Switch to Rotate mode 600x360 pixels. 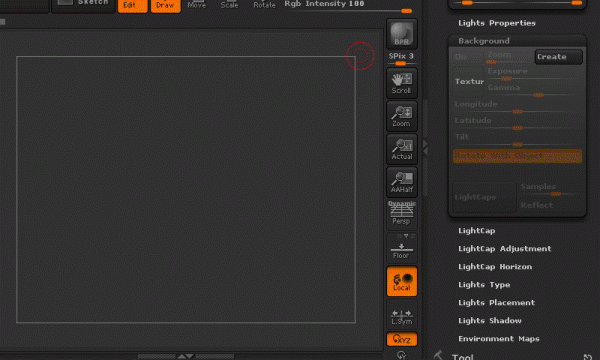click(x=264, y=5)
